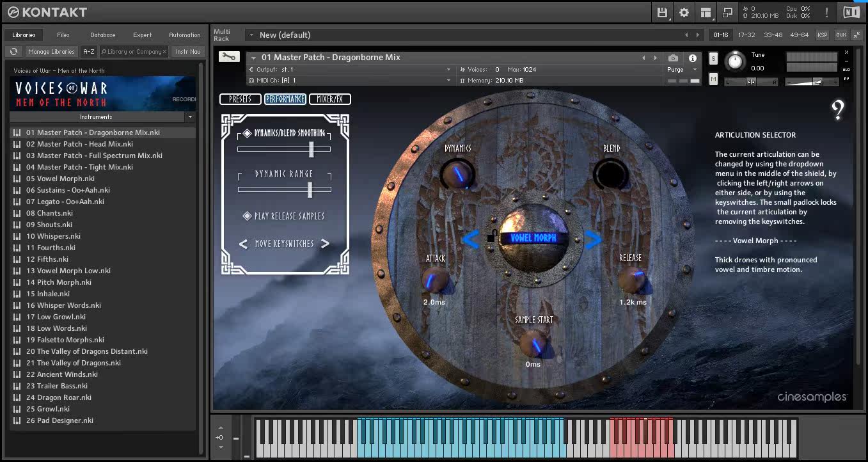Viewport: 868px width, 462px height.
Task: Go to the previous multi preset arrow
Action: (x=687, y=35)
